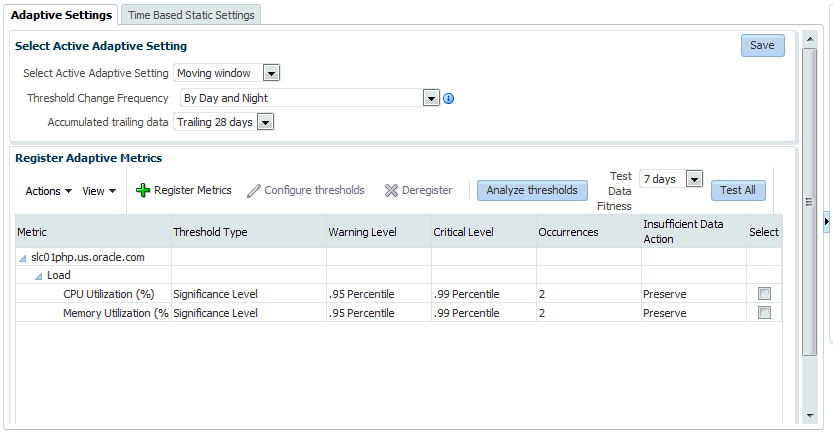Viewport: 833px width, 437px height.
Task: Click CPU Utilization's .95 Percentile warning level
Action: 361,294
